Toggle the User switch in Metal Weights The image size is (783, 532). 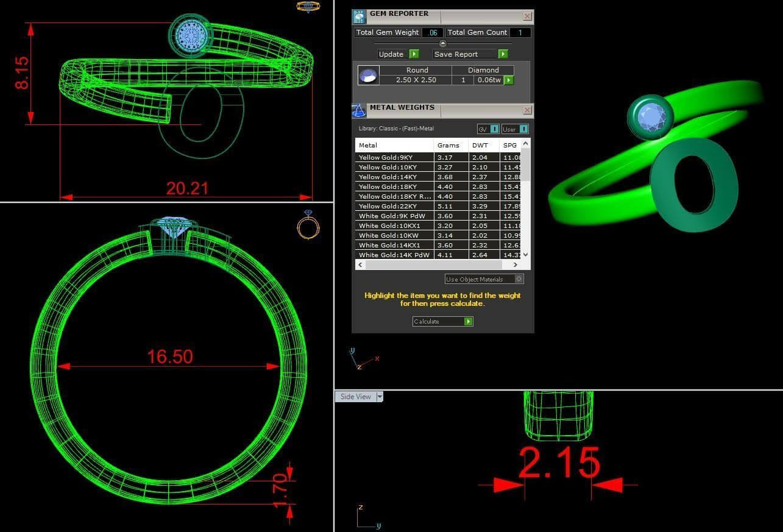[x=515, y=129]
